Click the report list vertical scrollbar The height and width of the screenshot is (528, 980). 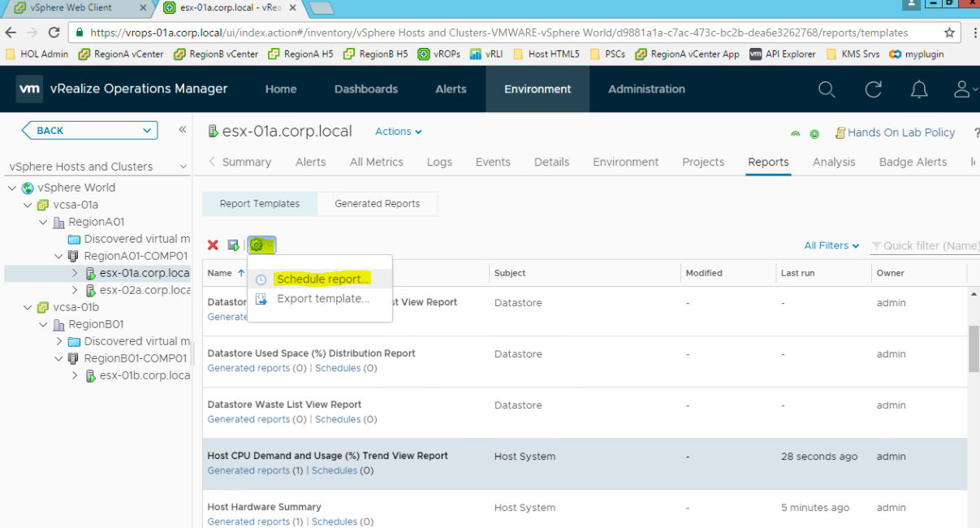974,348
